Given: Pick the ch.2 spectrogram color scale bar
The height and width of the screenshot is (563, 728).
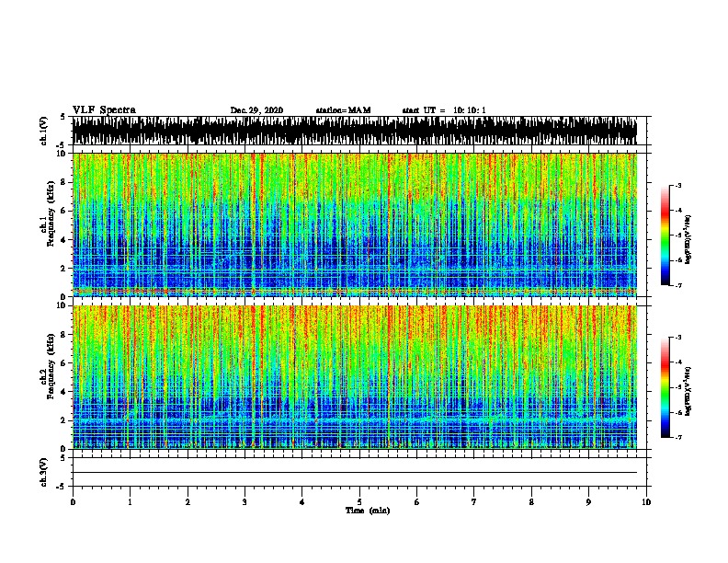Looking at the screenshot, I should click(665, 387).
